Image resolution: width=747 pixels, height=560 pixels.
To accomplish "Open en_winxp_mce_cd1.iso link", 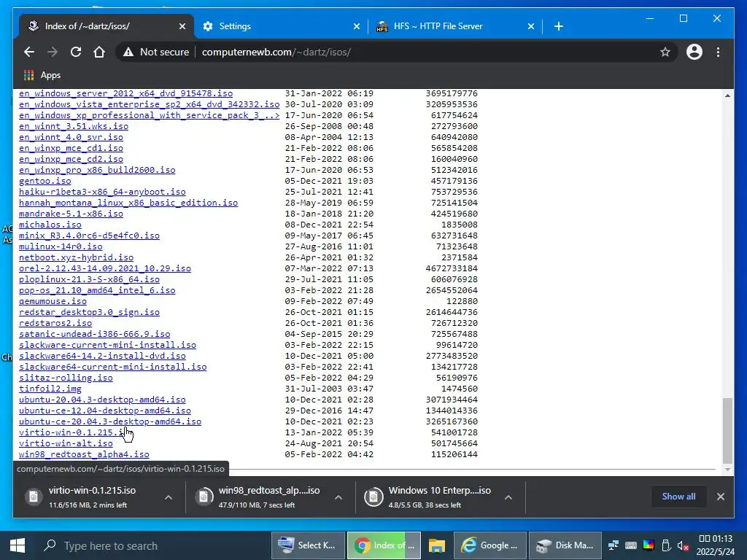I will click(71, 149).
